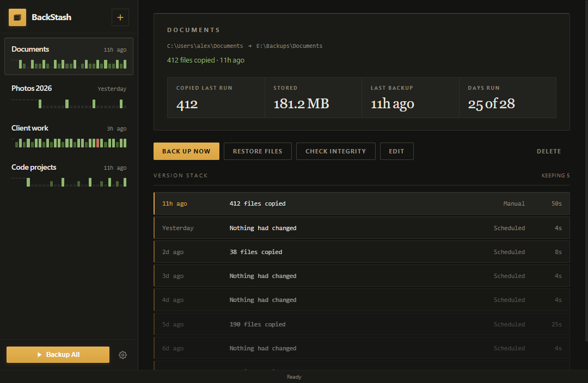
Task: Click the 'VERSION STACK' heading
Action: (x=180, y=175)
